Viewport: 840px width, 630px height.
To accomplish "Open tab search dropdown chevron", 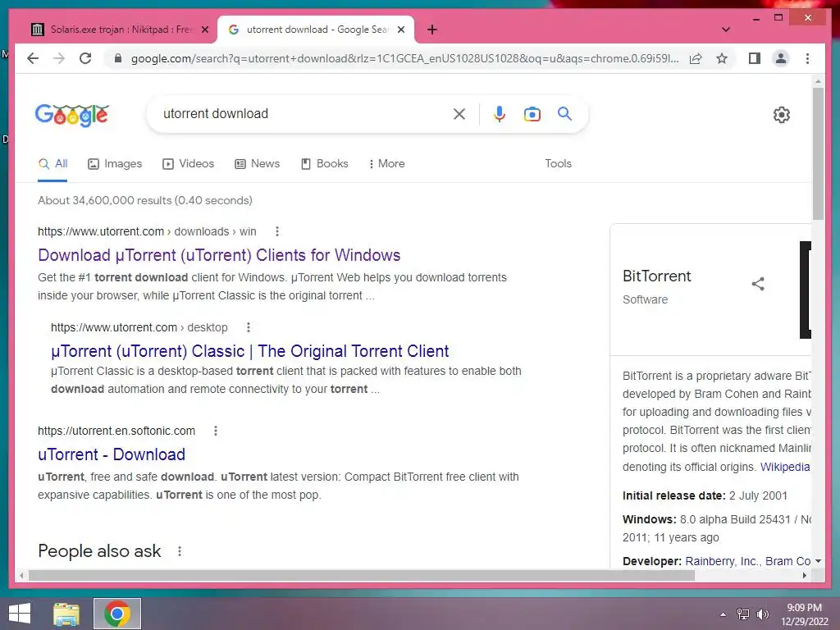I will click(726, 30).
